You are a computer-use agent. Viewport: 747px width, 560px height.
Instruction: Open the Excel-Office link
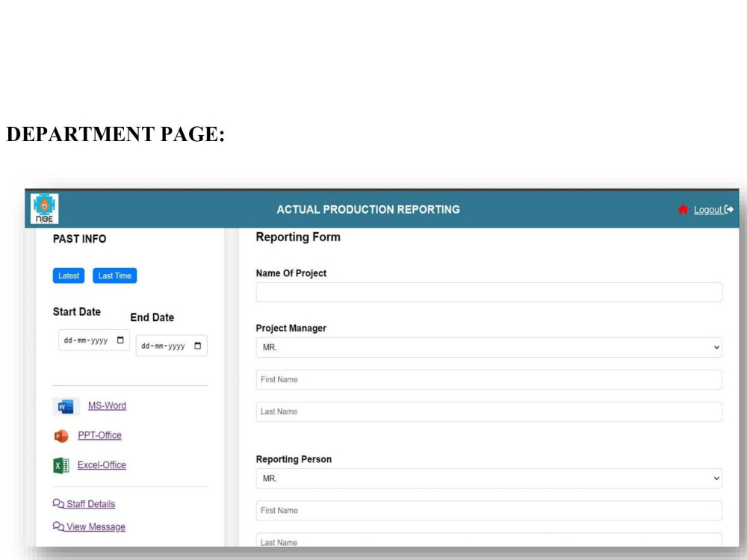coord(102,464)
